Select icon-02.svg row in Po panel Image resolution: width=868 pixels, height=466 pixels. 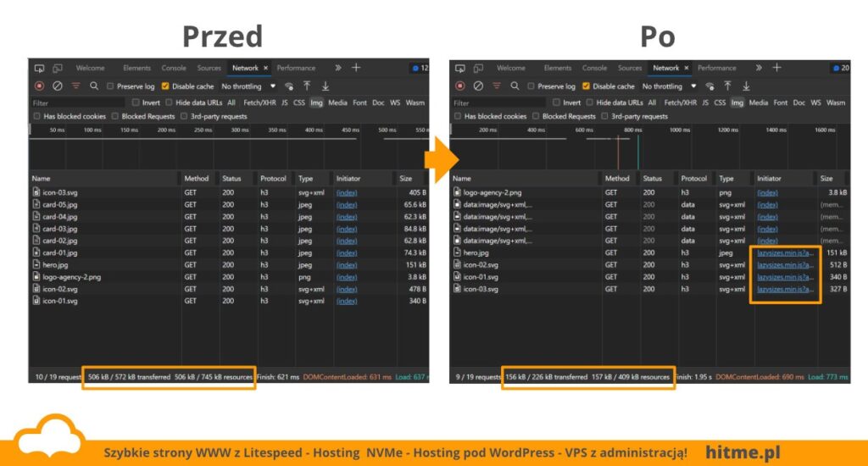[x=649, y=265]
